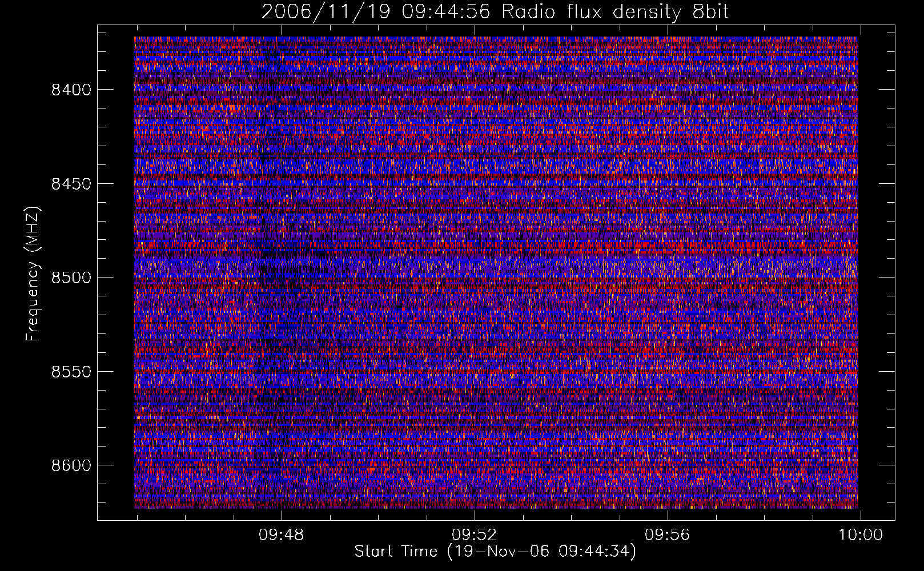This screenshot has width=924, height=571.
Task: Select the 8500 frequency axis label
Action: pos(71,278)
